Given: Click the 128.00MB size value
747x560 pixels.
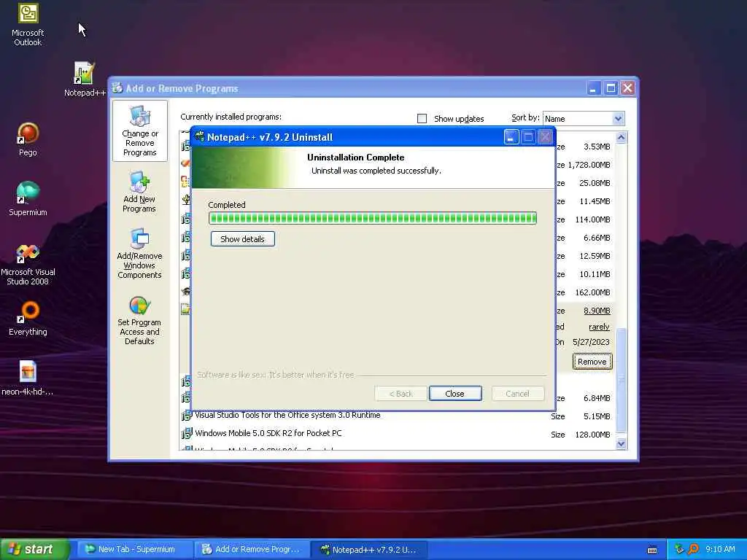Looking at the screenshot, I should [592, 435].
